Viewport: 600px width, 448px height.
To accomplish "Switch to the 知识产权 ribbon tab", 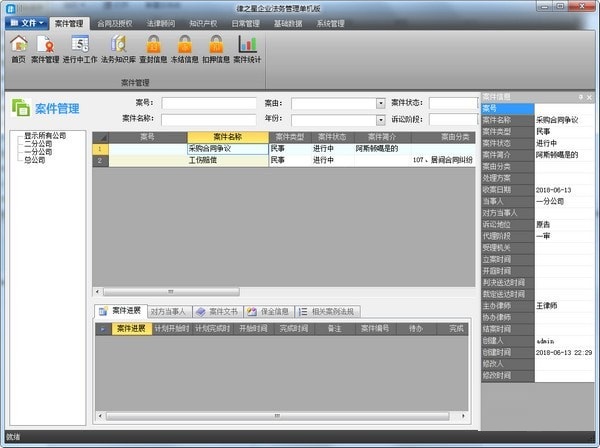I will pyautogui.click(x=203, y=23).
